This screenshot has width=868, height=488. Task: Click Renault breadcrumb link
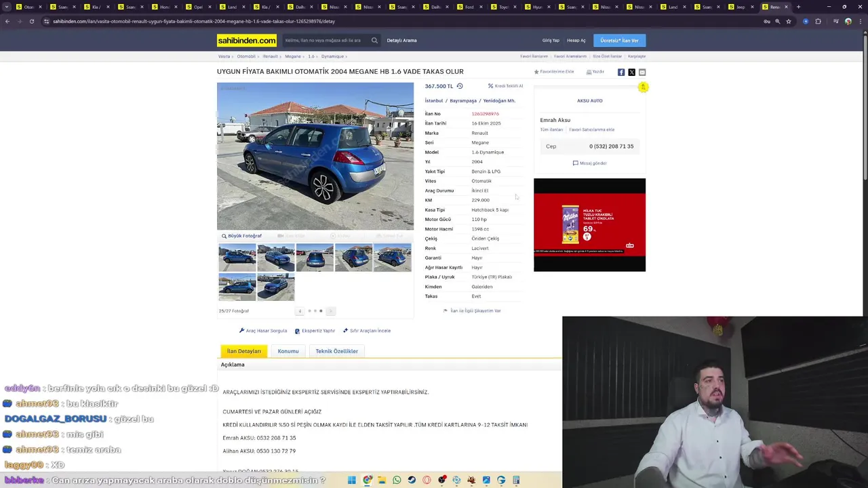click(271, 56)
